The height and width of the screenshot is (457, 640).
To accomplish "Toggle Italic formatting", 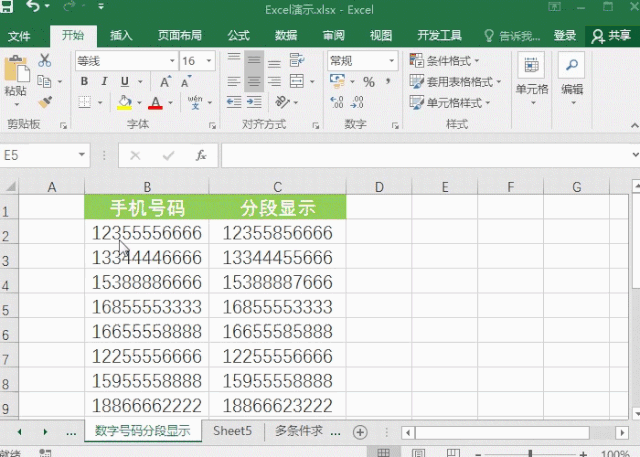I will click(x=104, y=81).
